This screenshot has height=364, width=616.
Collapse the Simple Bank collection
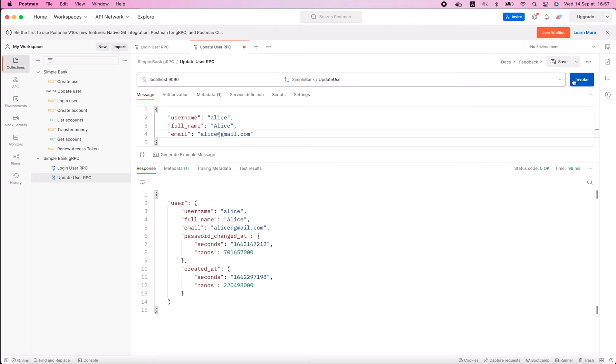pos(38,72)
